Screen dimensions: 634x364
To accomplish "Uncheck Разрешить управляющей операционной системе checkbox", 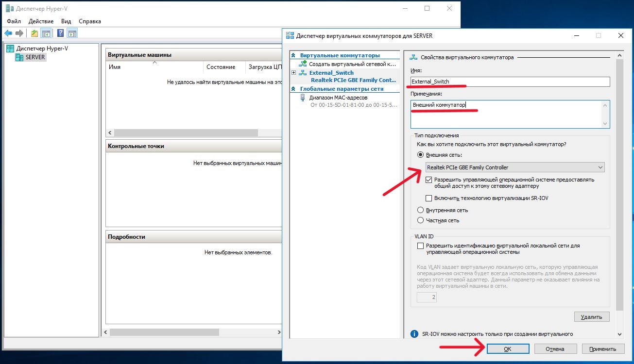I will 428,180.
